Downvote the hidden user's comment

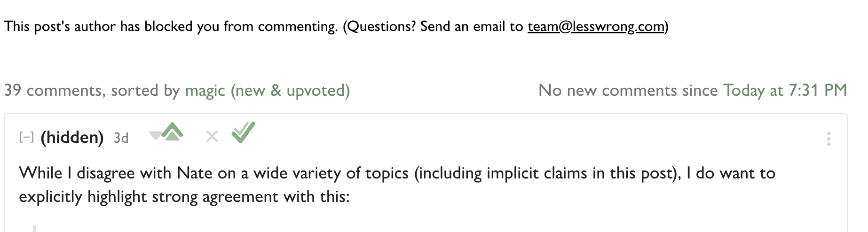[x=154, y=136]
